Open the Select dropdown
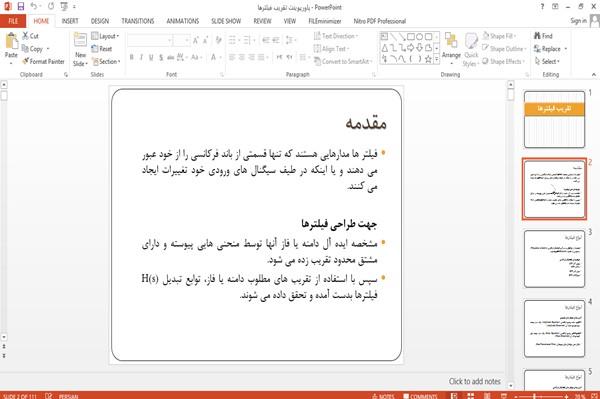 tap(547, 61)
